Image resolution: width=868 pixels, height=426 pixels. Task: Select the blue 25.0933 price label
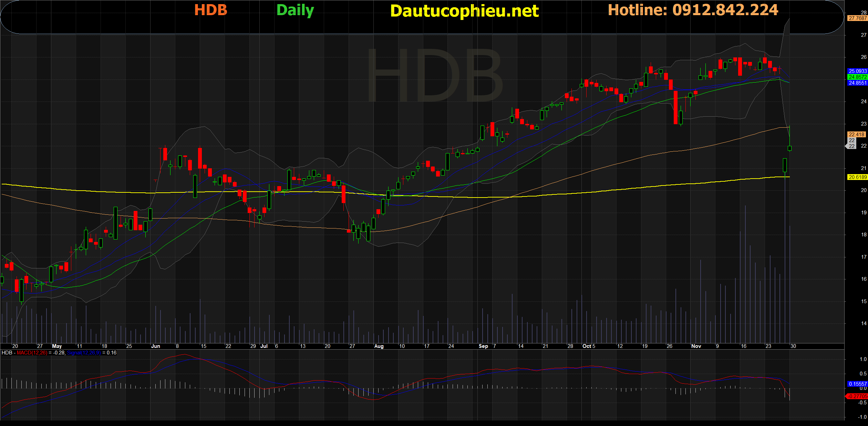pyautogui.click(x=857, y=71)
